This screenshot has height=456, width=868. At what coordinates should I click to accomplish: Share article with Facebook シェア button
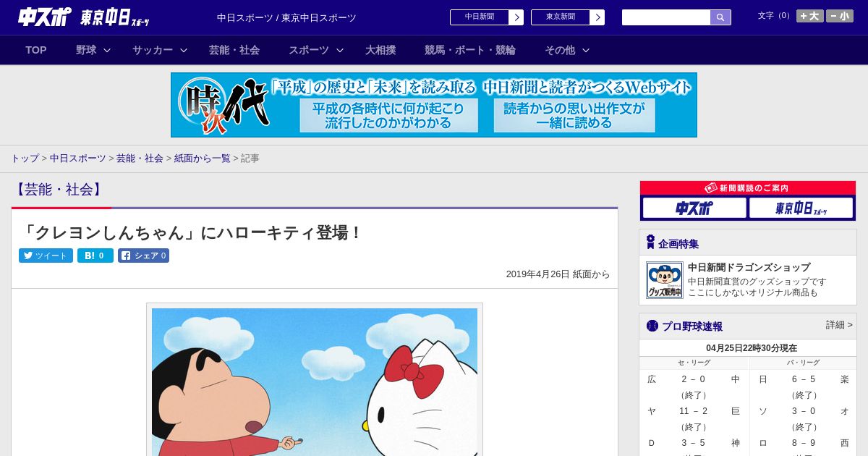coord(143,256)
